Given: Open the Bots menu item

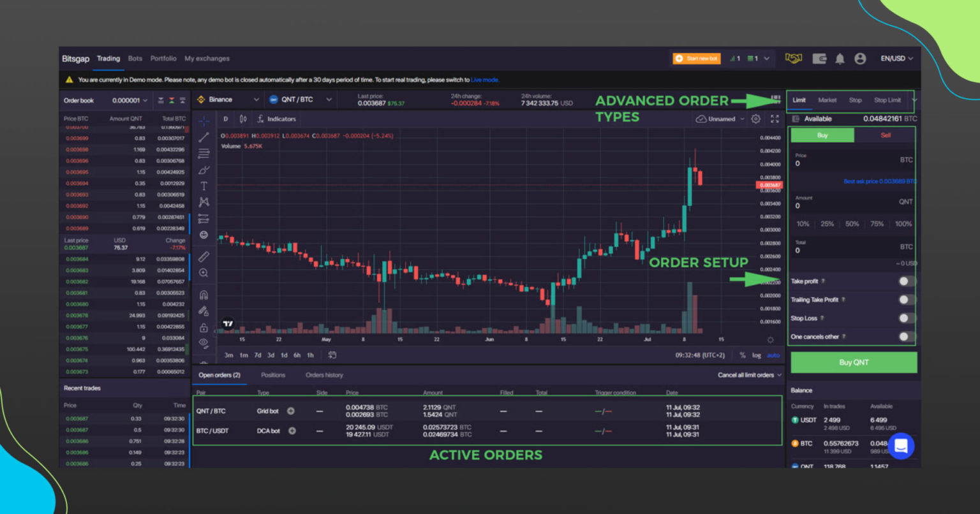Looking at the screenshot, I should click(x=135, y=58).
